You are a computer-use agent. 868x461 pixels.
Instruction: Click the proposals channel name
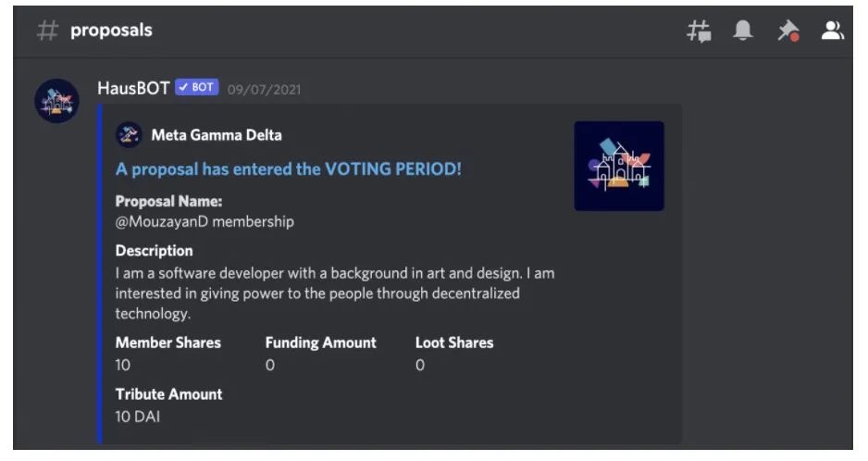click(111, 31)
